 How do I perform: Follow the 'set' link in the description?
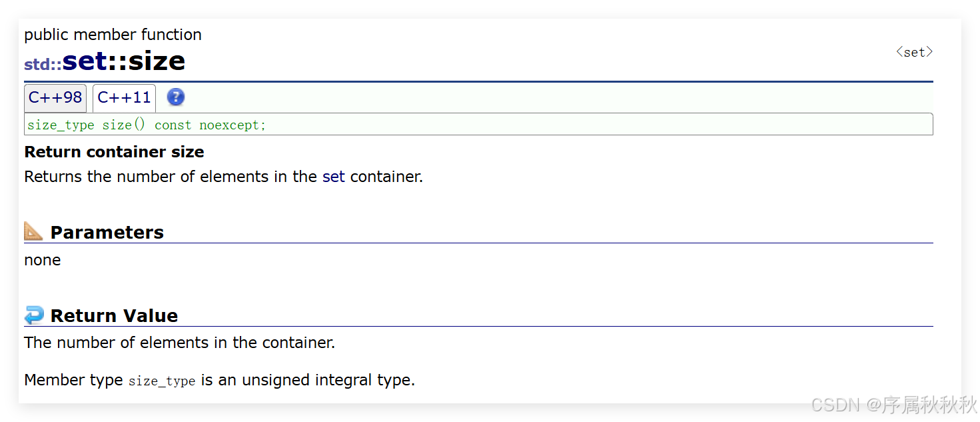point(334,177)
